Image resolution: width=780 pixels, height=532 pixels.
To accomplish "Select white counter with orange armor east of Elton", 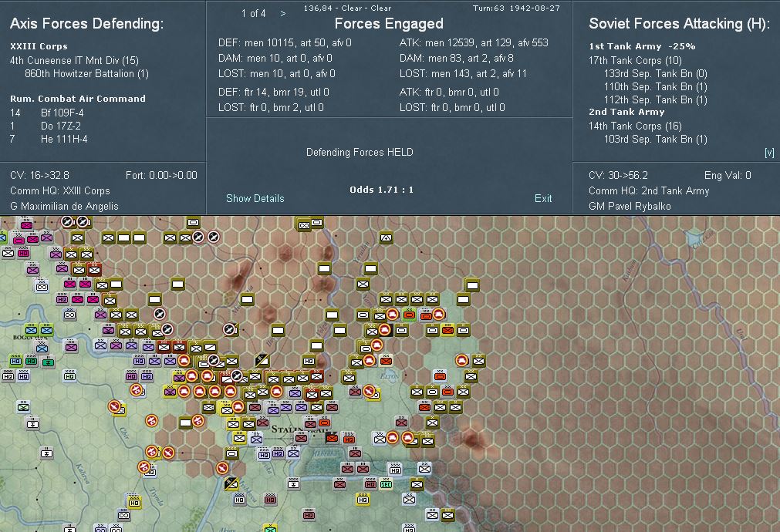I will point(440,376).
